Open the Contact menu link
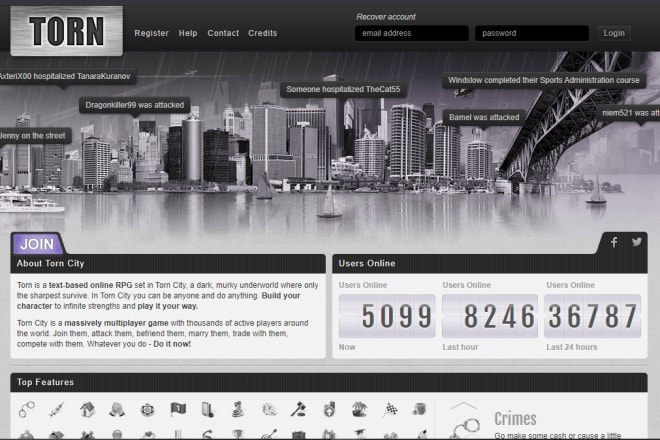The height and width of the screenshot is (440, 660). pos(223,33)
